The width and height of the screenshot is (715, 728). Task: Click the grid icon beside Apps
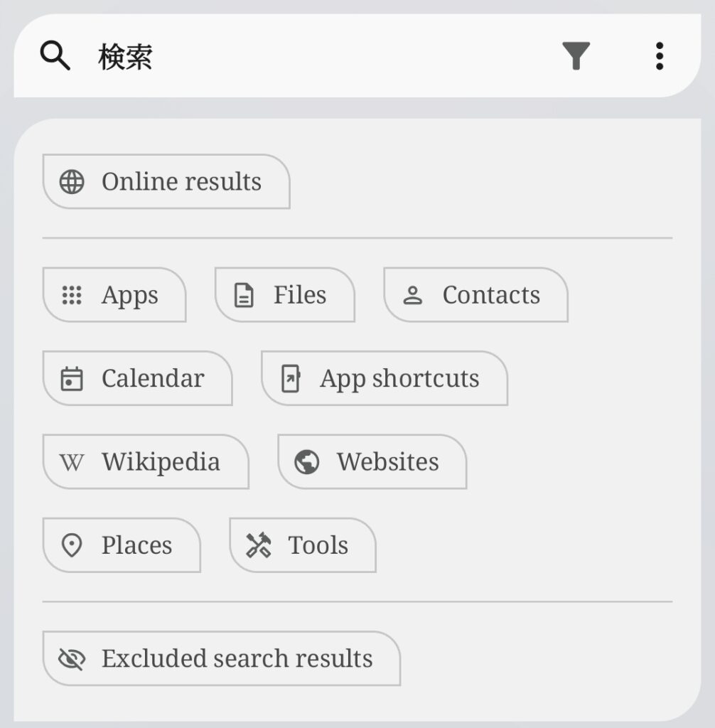click(72, 295)
